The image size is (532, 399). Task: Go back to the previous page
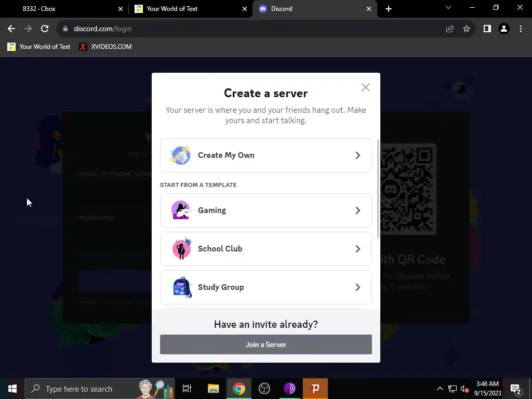pos(11,29)
